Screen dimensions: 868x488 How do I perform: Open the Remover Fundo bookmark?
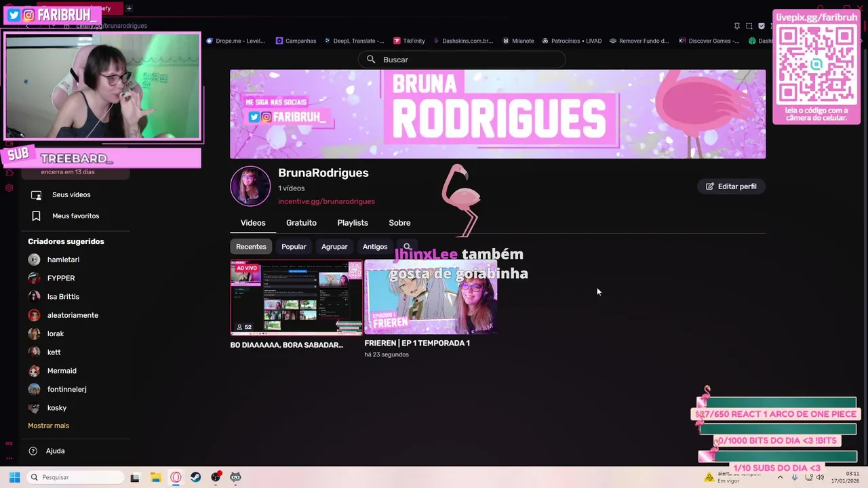639,41
